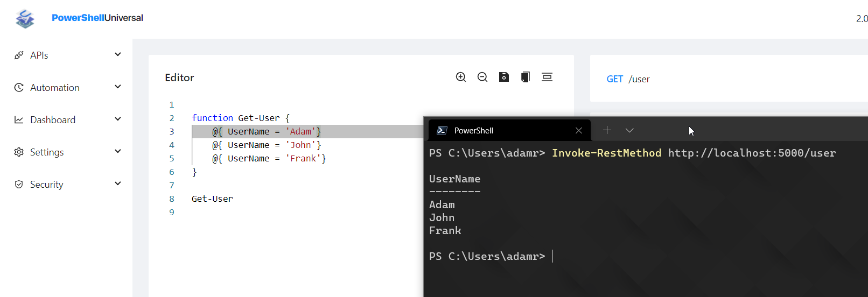Click the horizontal bars layout icon in editor

point(547,77)
